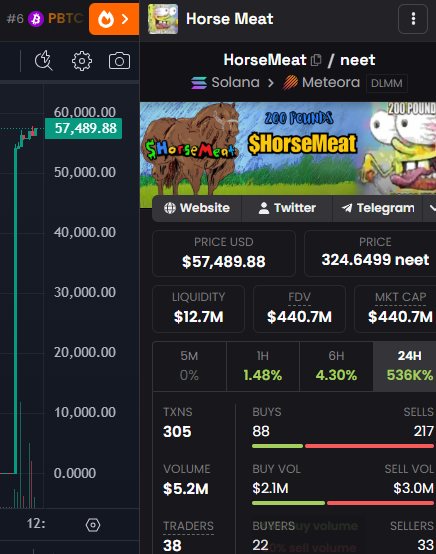Screen dimensions: 436x554
Task: Click the Meteora link text
Action: tap(331, 83)
